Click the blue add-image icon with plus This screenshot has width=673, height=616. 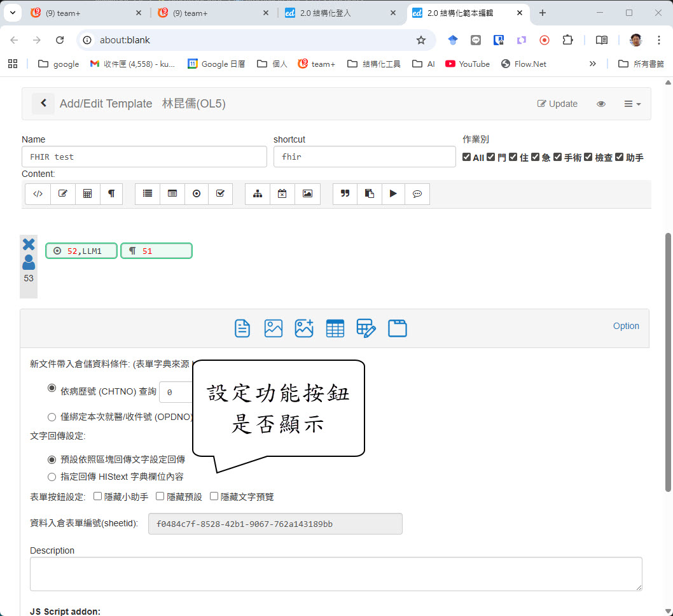[x=304, y=328]
